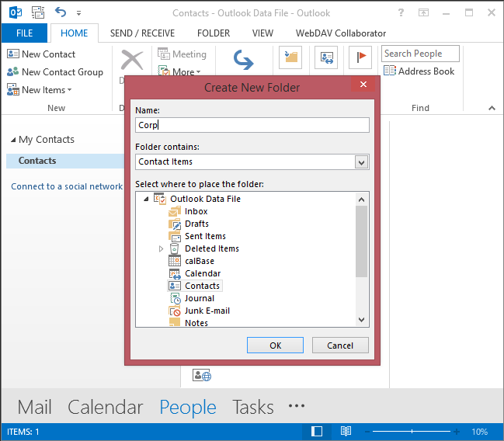
Task: Click the zoom out minus button
Action: pyautogui.click(x=367, y=432)
